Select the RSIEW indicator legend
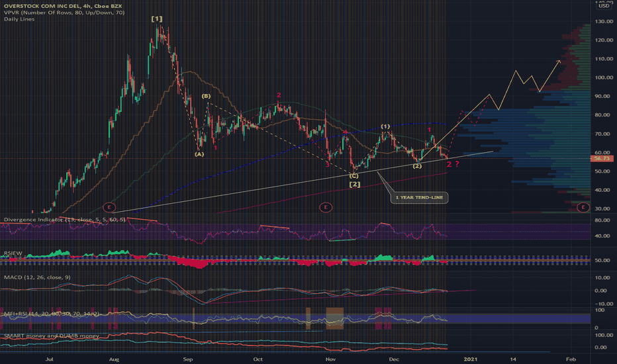Image resolution: width=617 pixels, height=364 pixels. [13, 253]
